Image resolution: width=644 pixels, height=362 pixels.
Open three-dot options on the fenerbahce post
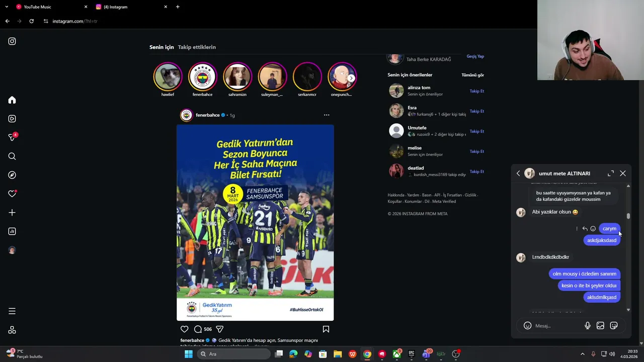point(327,115)
